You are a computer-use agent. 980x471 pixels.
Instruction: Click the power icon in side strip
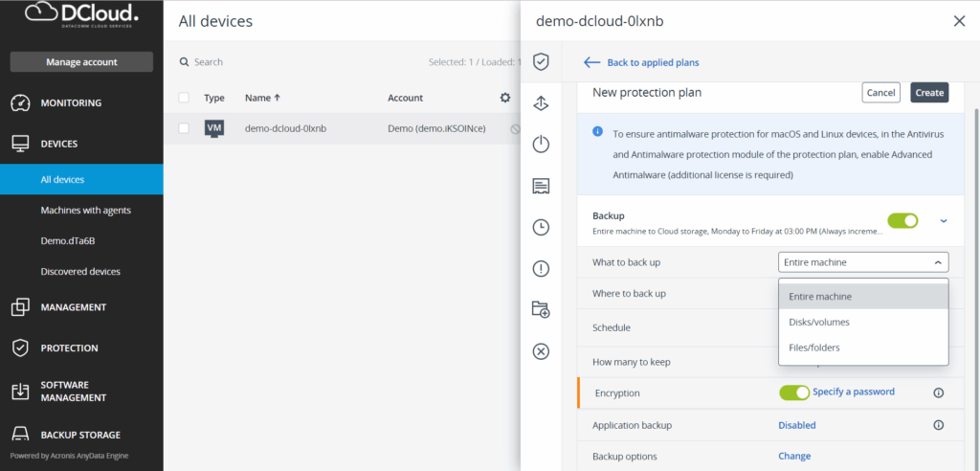[541, 145]
